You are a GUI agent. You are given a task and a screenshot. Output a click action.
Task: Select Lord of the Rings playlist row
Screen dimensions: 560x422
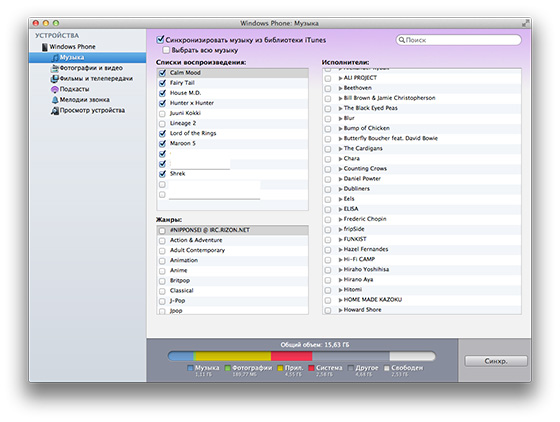pyautogui.click(x=232, y=134)
